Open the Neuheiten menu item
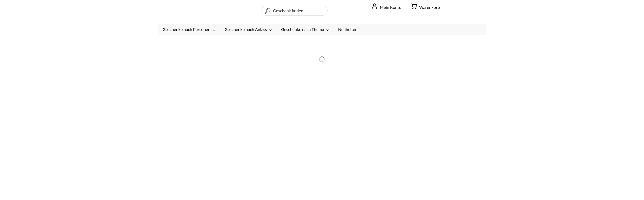 point(348,29)
